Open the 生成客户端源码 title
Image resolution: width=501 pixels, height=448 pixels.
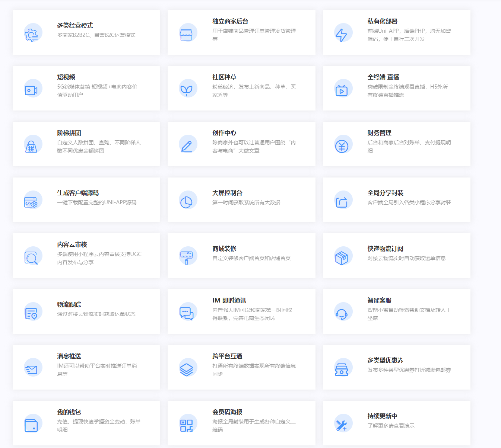pos(78,193)
